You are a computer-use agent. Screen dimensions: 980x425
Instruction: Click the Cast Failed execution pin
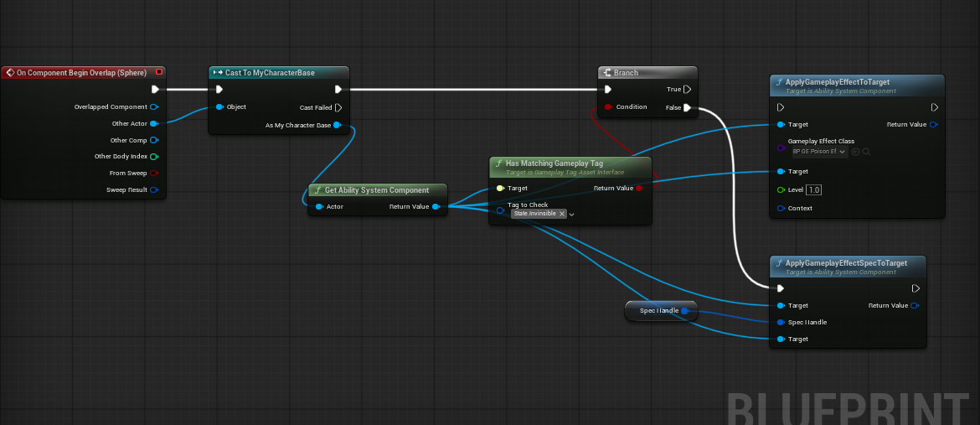[x=338, y=107]
